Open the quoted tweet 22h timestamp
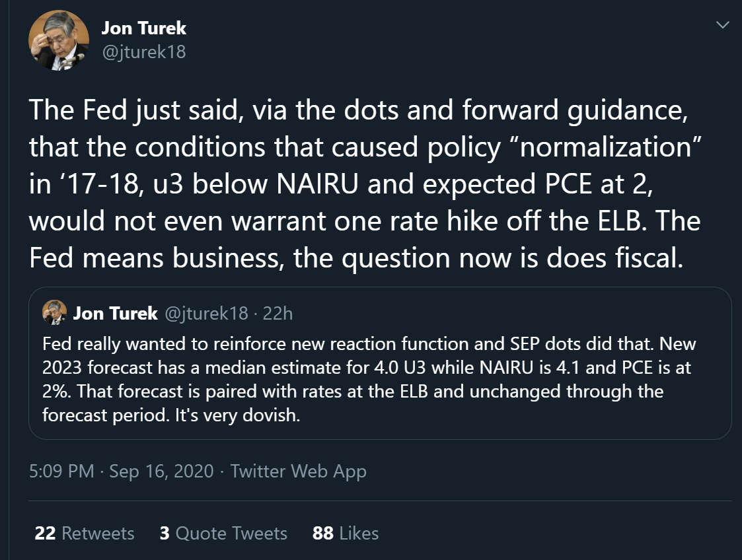 (278, 313)
